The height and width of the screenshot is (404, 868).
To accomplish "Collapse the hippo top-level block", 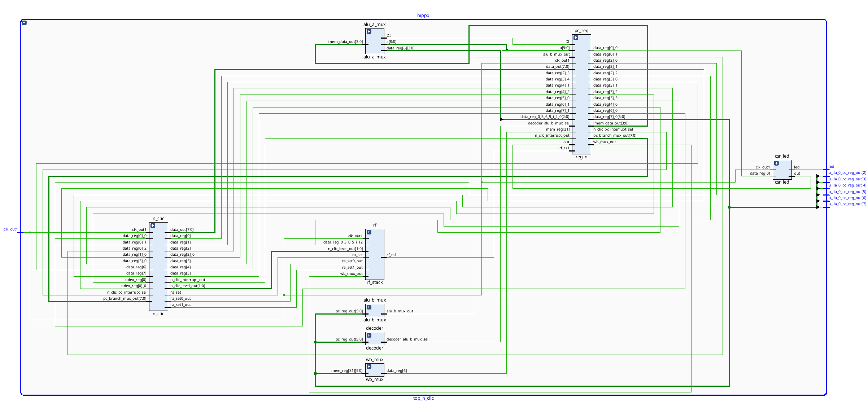I will tap(24, 23).
